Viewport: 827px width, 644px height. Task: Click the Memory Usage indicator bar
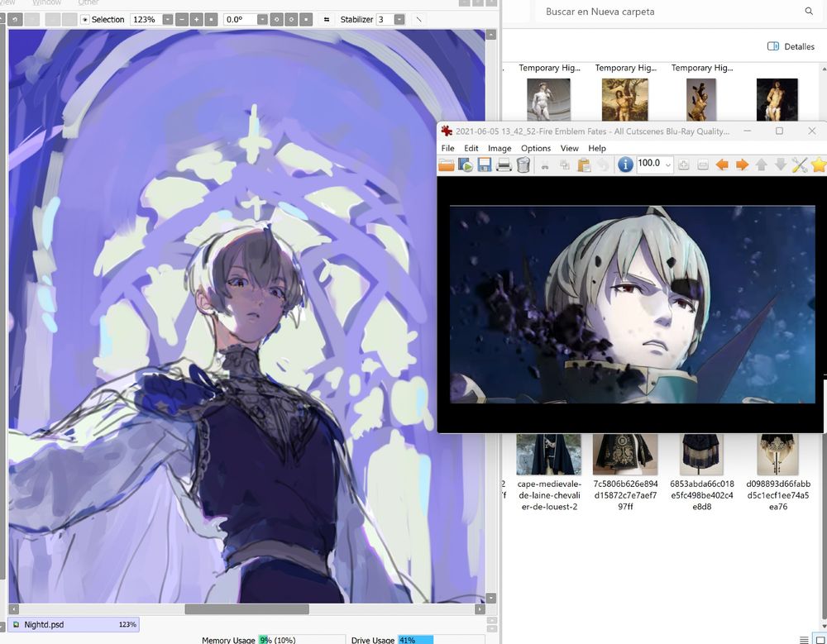pyautogui.click(x=301, y=640)
